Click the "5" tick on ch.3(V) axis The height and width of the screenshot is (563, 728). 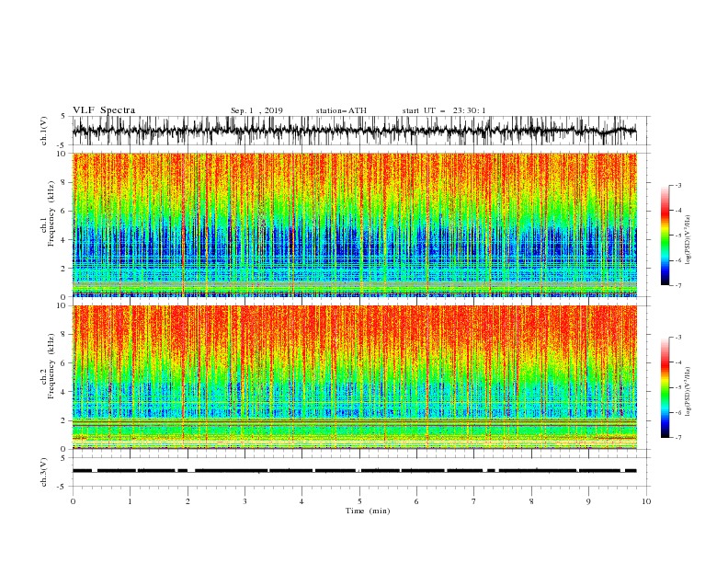63,457
